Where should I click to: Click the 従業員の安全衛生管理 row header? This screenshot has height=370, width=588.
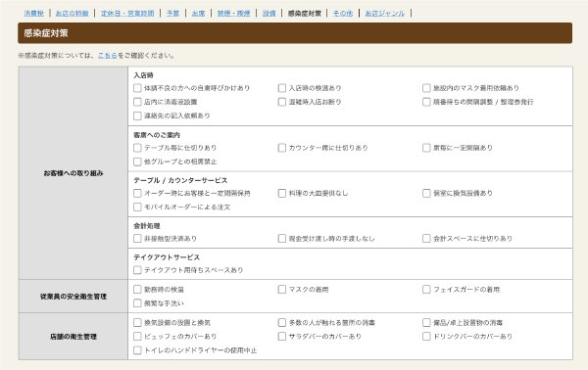point(73,297)
